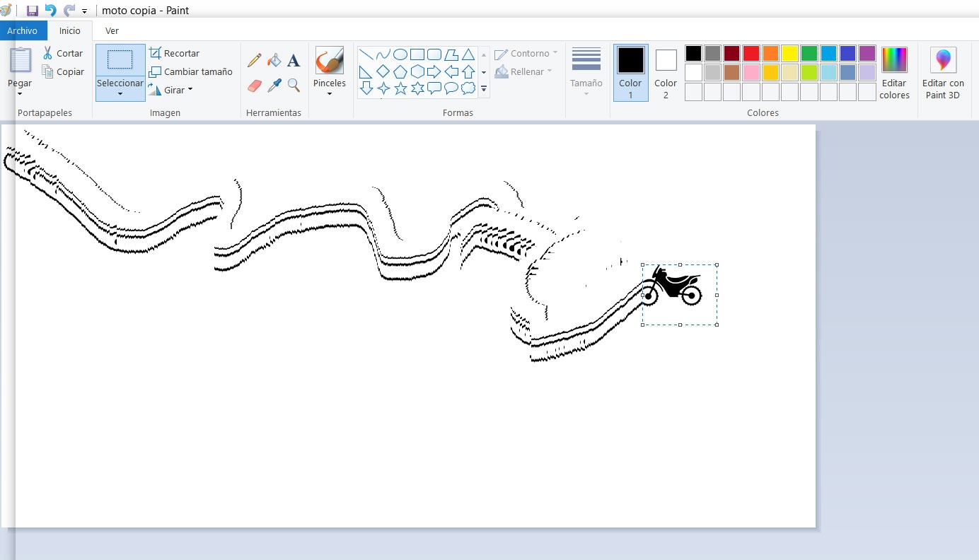Activate the Color 2 background box
This screenshot has height=560, width=979.
click(x=666, y=73)
